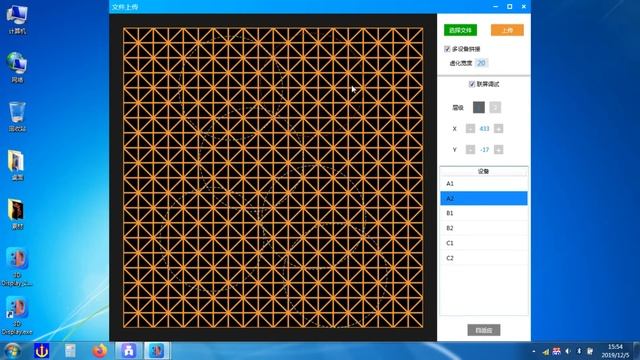640x360 pixels.
Task: Click the input language flag tray icon
Action: tap(557, 351)
